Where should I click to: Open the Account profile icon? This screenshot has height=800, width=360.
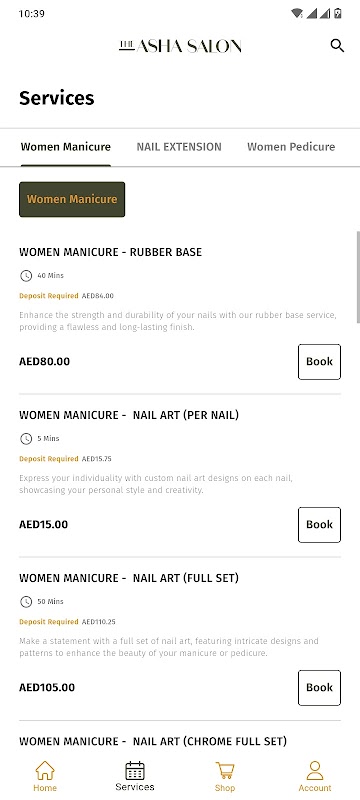(315, 770)
